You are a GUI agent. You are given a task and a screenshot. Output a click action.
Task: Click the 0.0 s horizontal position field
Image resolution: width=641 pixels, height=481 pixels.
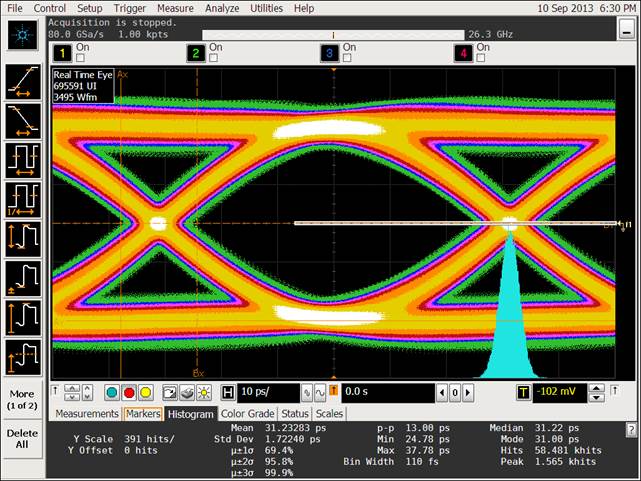[x=388, y=393]
